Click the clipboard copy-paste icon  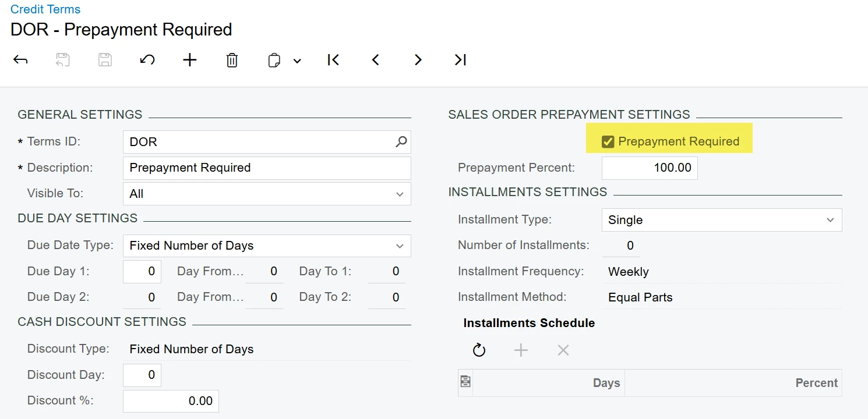pos(274,61)
